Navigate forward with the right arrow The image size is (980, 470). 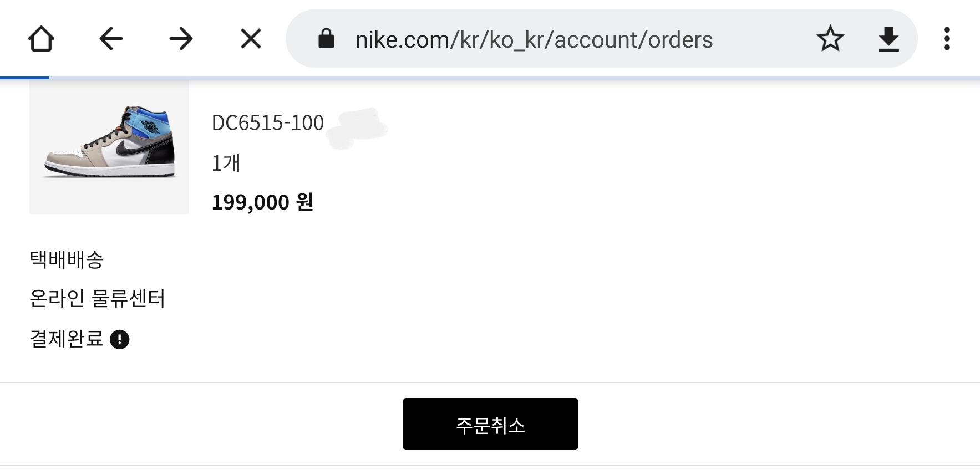181,39
